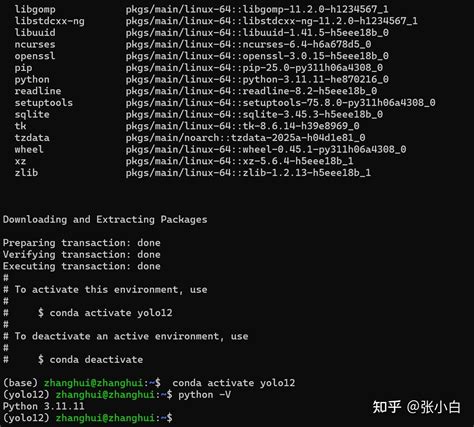Click 'Preparing transaction: done' line

pos(82,243)
